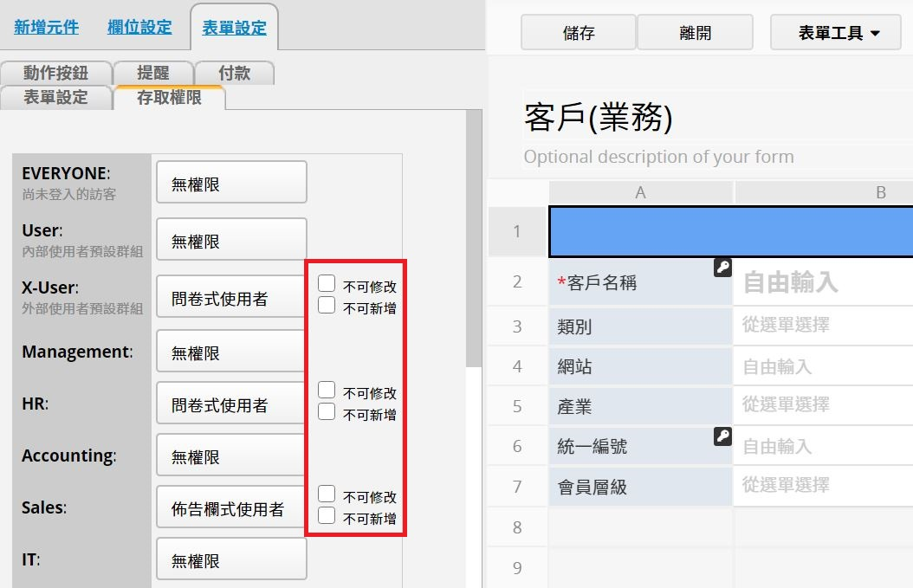The width and height of the screenshot is (913, 588).
Task: Click the 儲存 button
Action: tap(578, 33)
